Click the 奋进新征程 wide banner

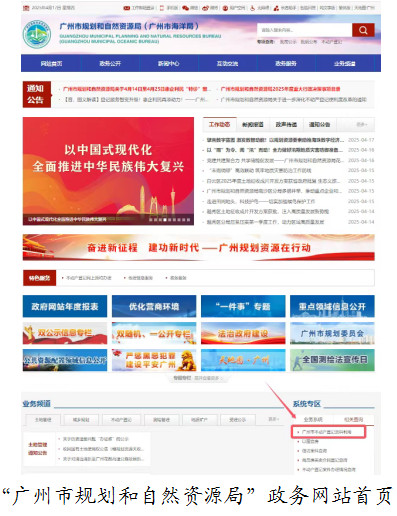(198, 247)
